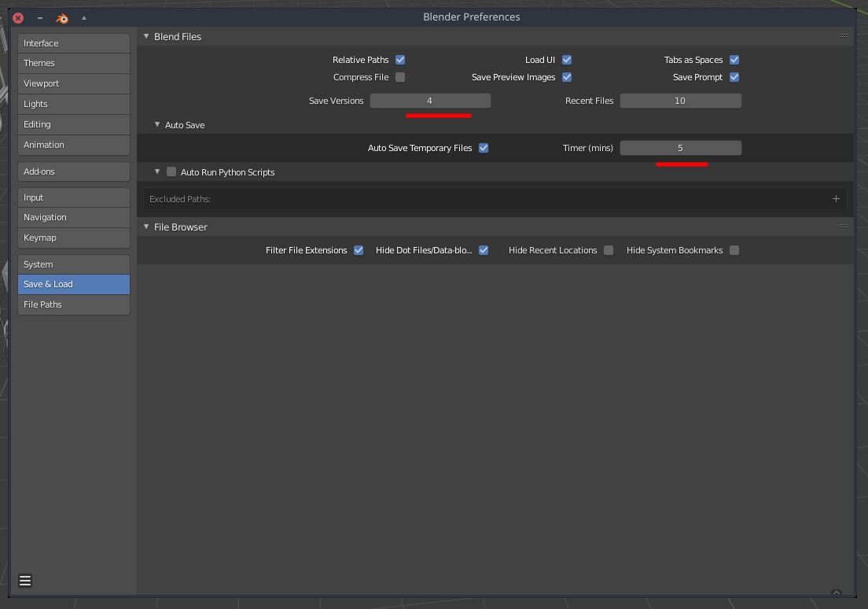Click the up-arrow maximize icon in title bar

84,18
